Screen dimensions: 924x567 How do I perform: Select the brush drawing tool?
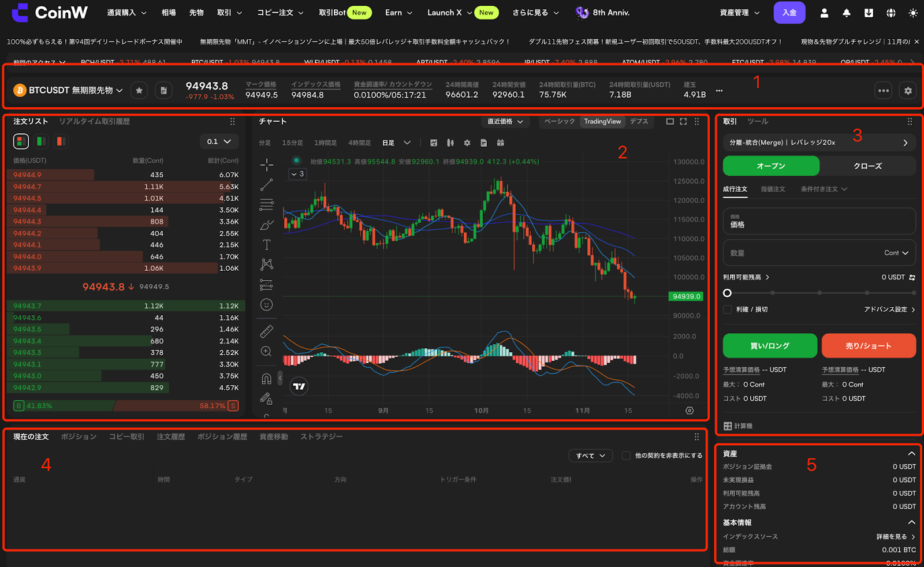coord(266,225)
